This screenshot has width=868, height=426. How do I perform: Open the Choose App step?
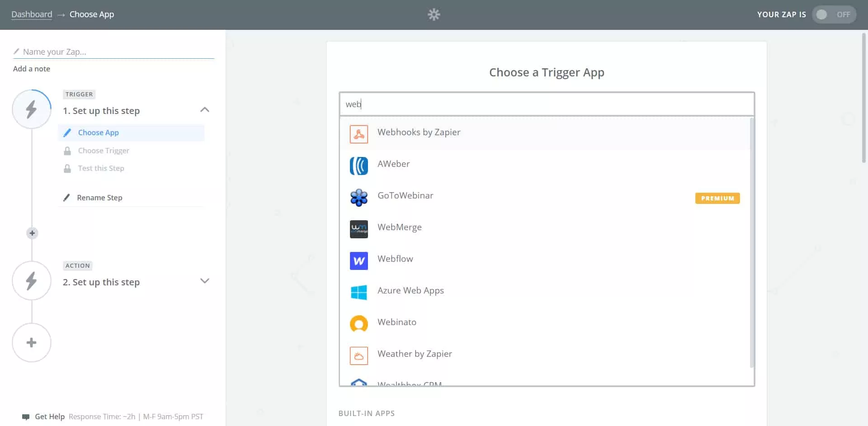click(131, 133)
